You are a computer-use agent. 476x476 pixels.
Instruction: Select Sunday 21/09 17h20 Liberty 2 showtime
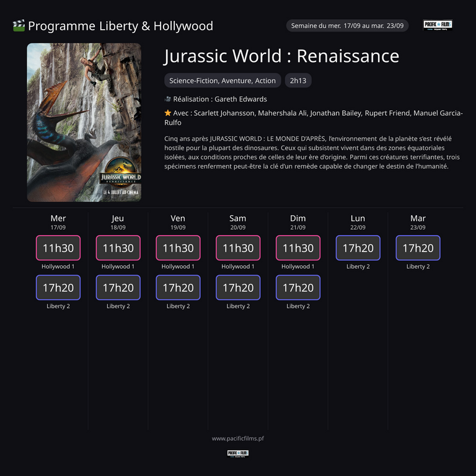pos(298,288)
